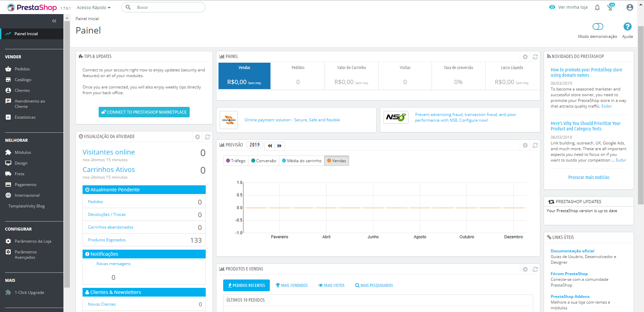Viewport: 644px width, 312px height.
Task: Click the Estatísticas chart icon in sidebar
Action: [x=8, y=117]
